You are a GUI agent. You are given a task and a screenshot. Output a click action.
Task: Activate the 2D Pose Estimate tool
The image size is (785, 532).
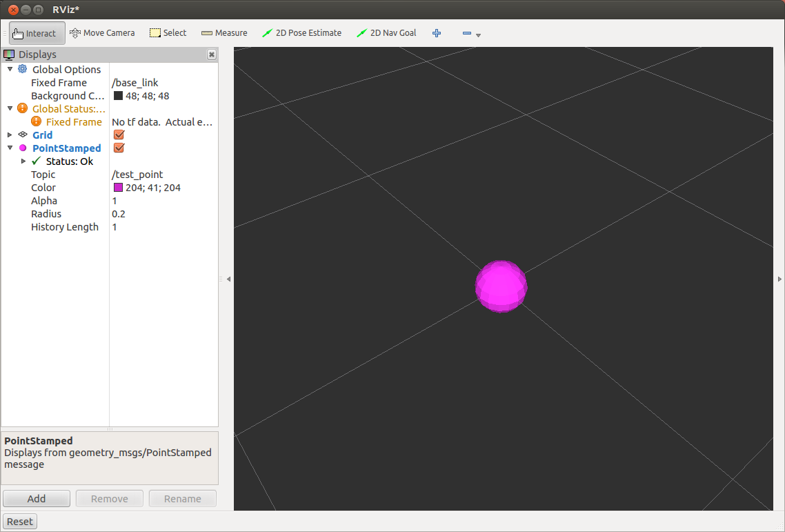click(301, 33)
